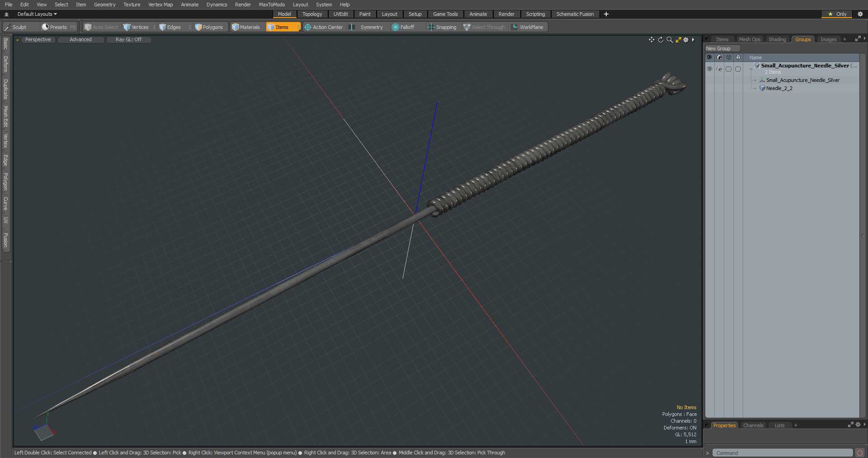
Task: Open the Shading panel tab
Action: click(777, 39)
